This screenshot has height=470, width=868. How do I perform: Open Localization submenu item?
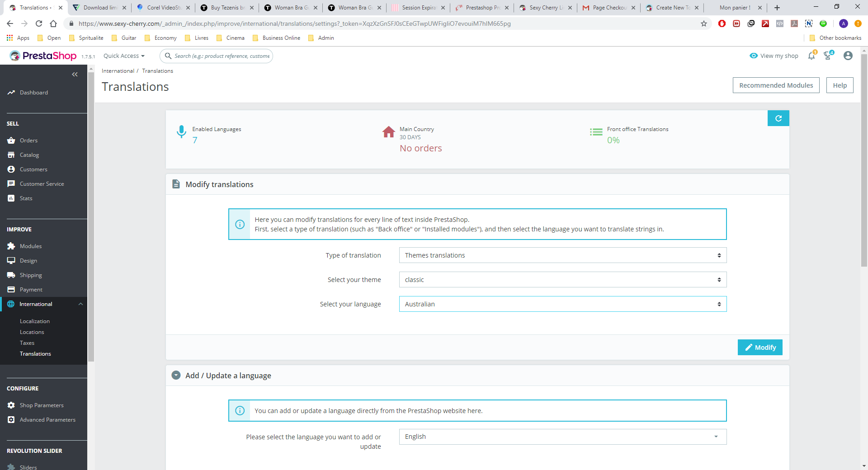click(x=35, y=321)
